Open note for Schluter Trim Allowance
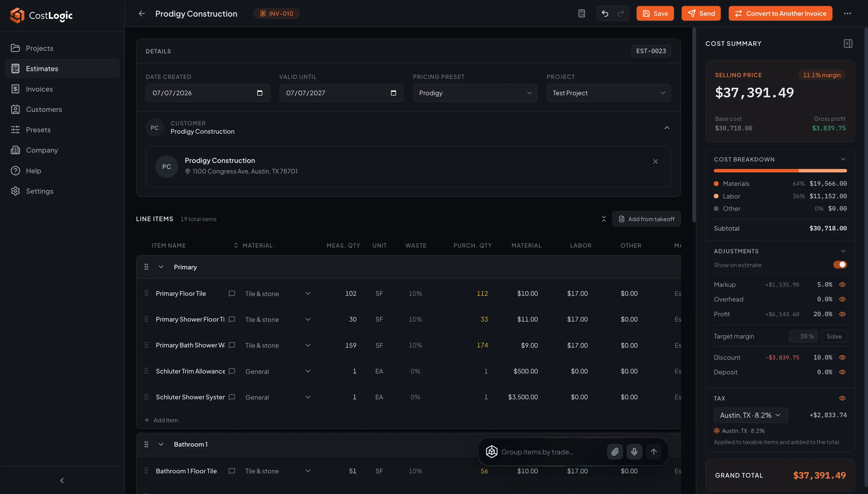This screenshot has width=868, height=494. pos(232,371)
